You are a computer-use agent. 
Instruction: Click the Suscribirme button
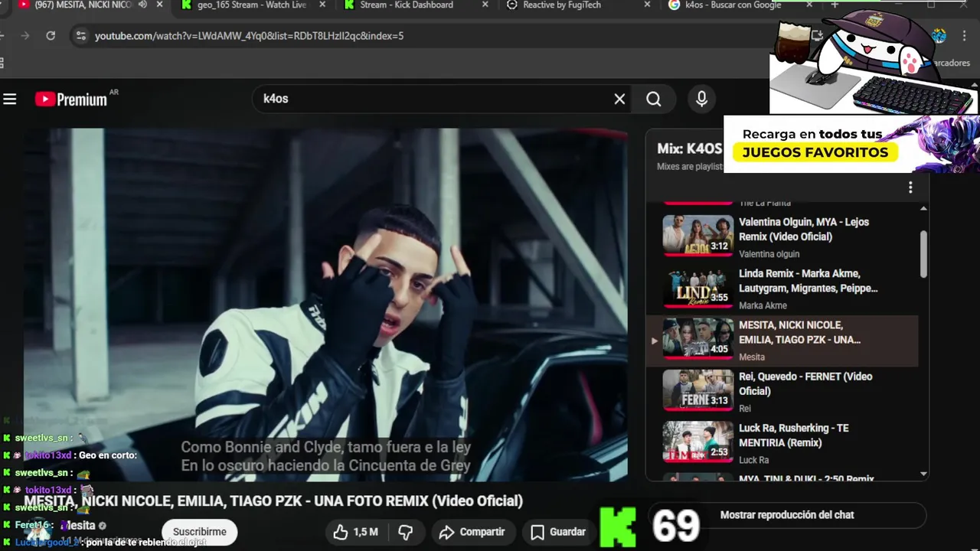pos(199,532)
